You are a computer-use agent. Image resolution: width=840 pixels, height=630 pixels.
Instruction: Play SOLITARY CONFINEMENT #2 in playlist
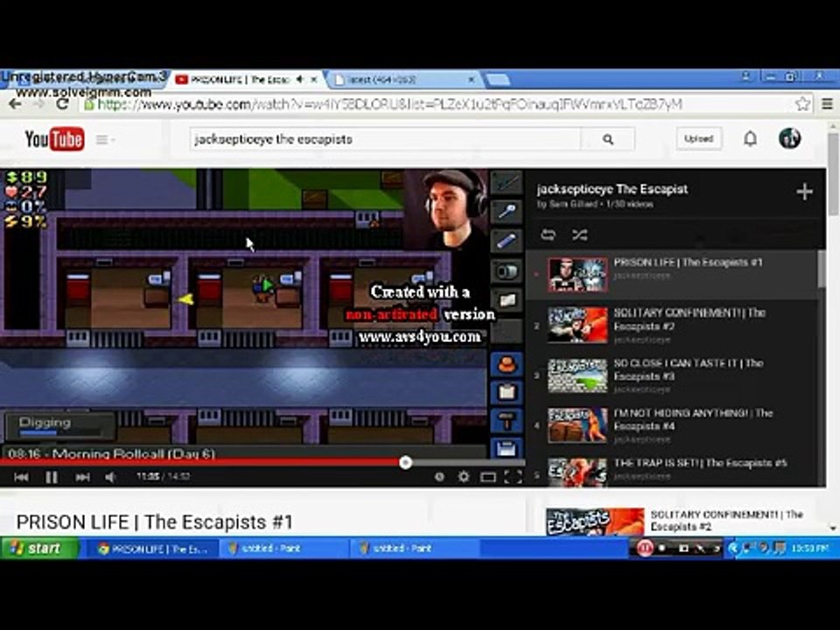(673, 325)
